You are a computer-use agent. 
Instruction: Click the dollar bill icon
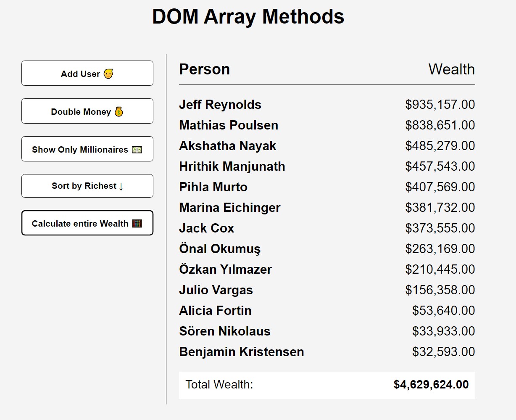click(137, 149)
